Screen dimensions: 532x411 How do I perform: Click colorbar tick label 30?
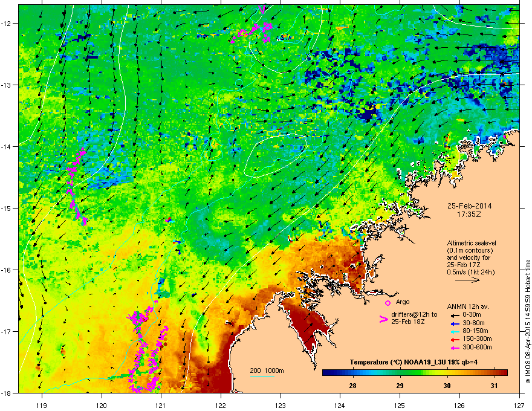coord(447,386)
